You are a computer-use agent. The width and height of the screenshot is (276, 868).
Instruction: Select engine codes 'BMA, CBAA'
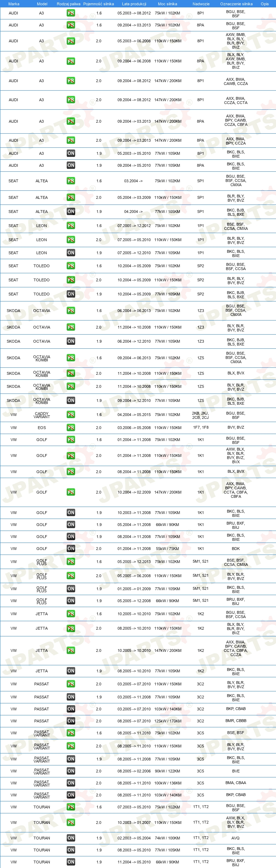click(236, 783)
